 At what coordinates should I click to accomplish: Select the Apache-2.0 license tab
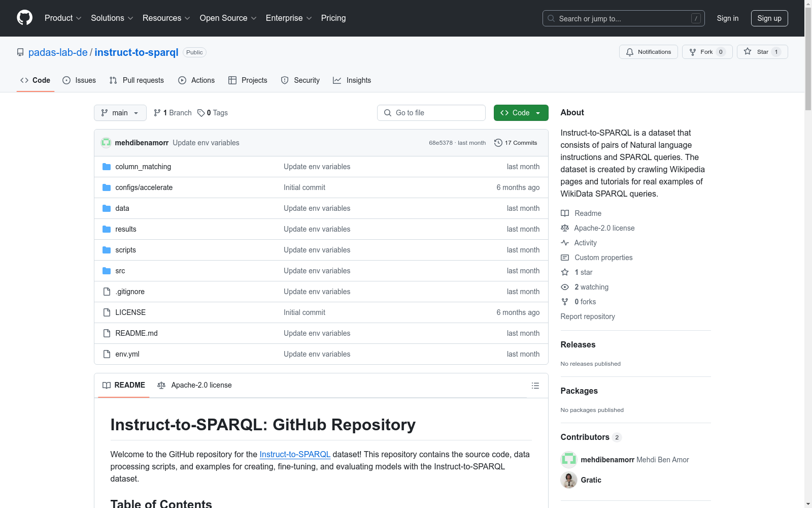(x=194, y=385)
